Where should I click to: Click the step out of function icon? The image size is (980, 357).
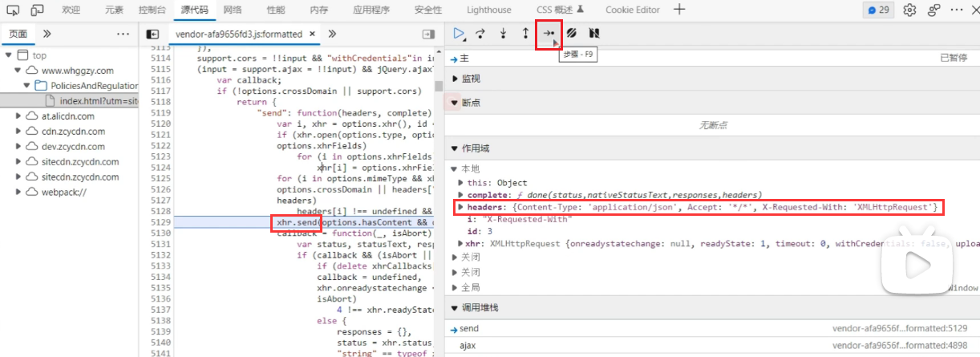pyautogui.click(x=525, y=34)
